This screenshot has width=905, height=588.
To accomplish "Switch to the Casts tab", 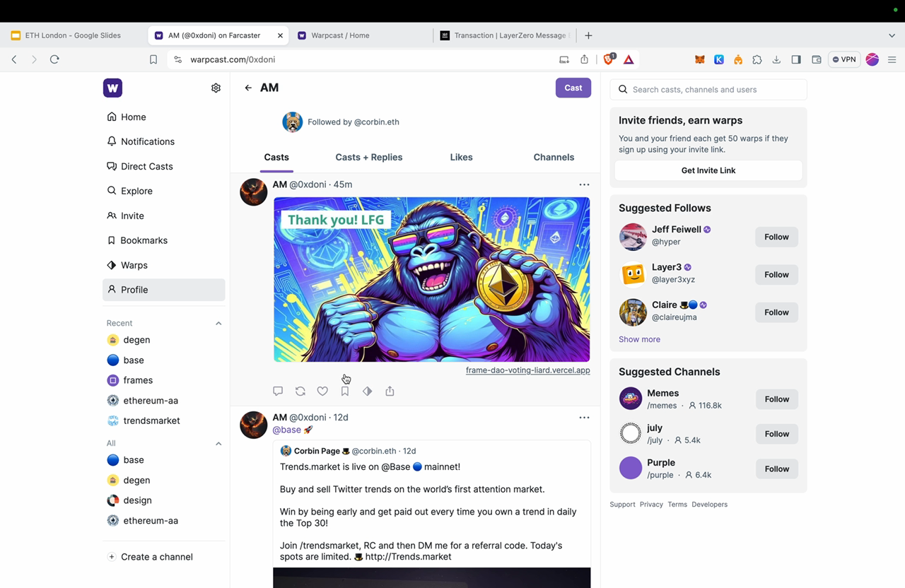I will click(x=276, y=157).
